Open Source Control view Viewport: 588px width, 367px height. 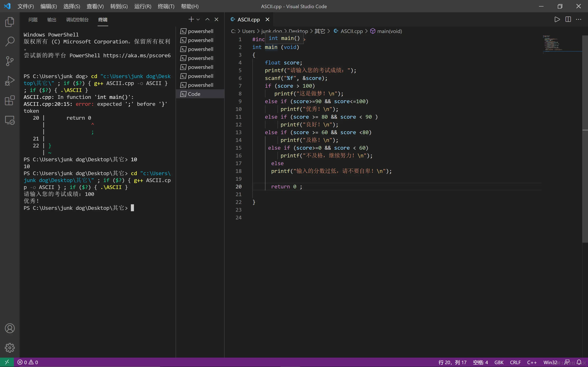[x=10, y=61]
